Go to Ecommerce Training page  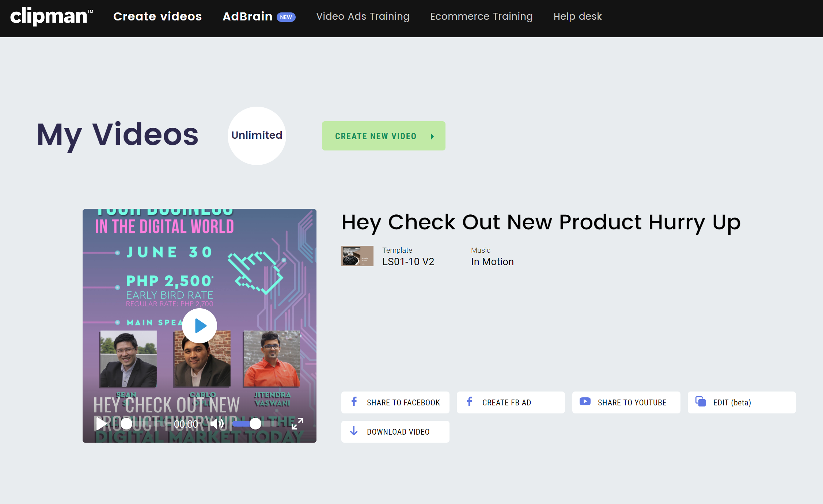481,16
